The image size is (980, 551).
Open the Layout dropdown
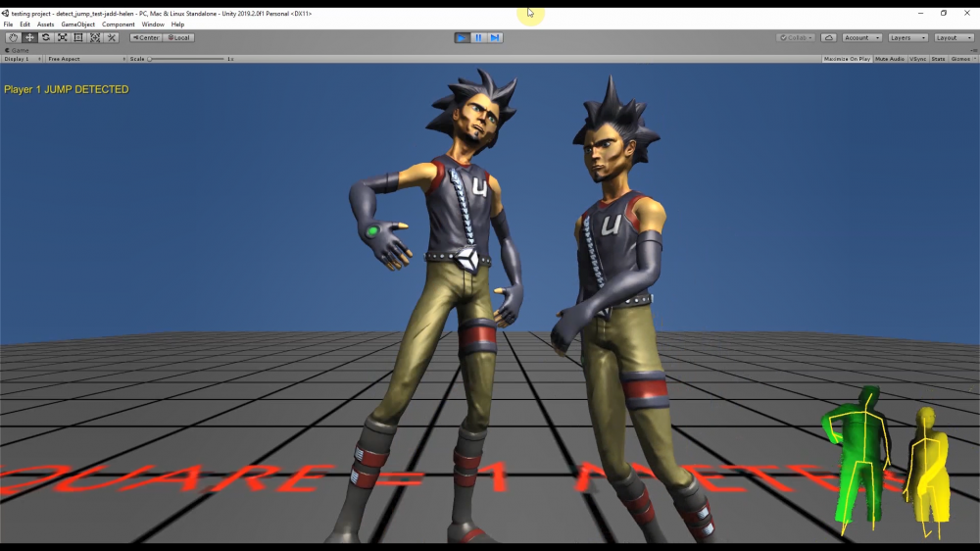pos(954,37)
